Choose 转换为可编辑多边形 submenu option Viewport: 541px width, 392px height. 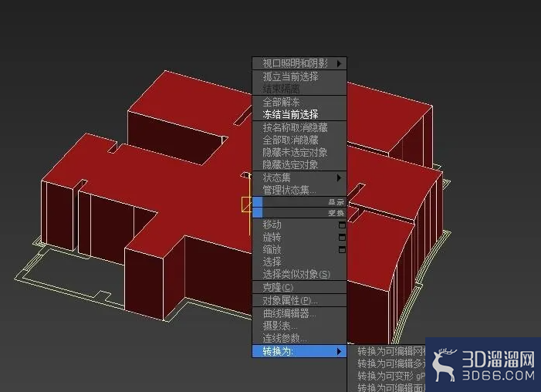387,363
